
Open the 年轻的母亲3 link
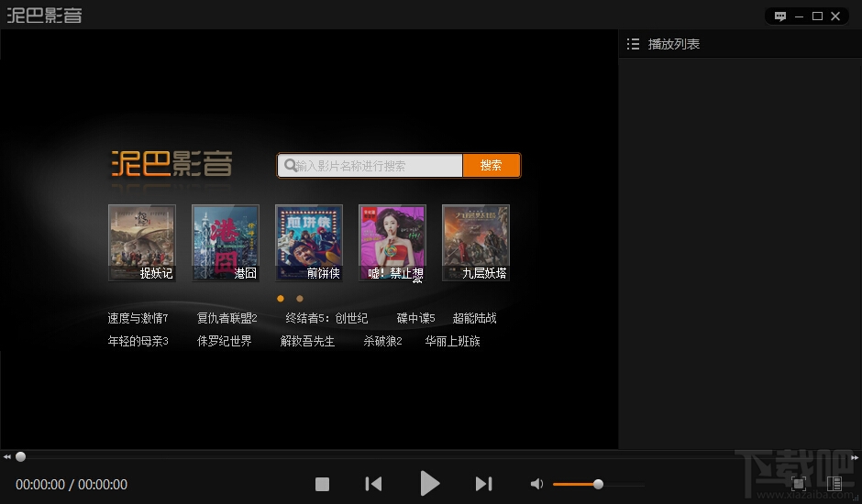pyautogui.click(x=138, y=341)
